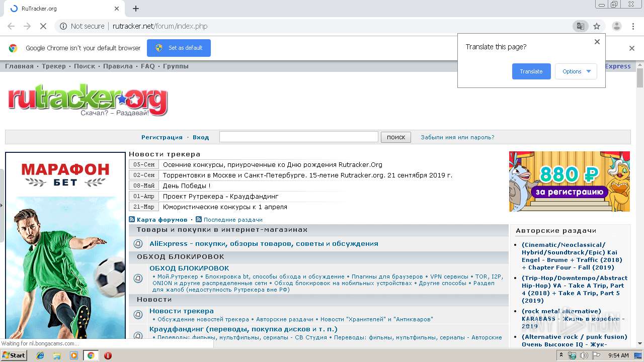Open Плагины для браузеров subforum link
This screenshot has height=362, width=644.
click(x=387, y=277)
